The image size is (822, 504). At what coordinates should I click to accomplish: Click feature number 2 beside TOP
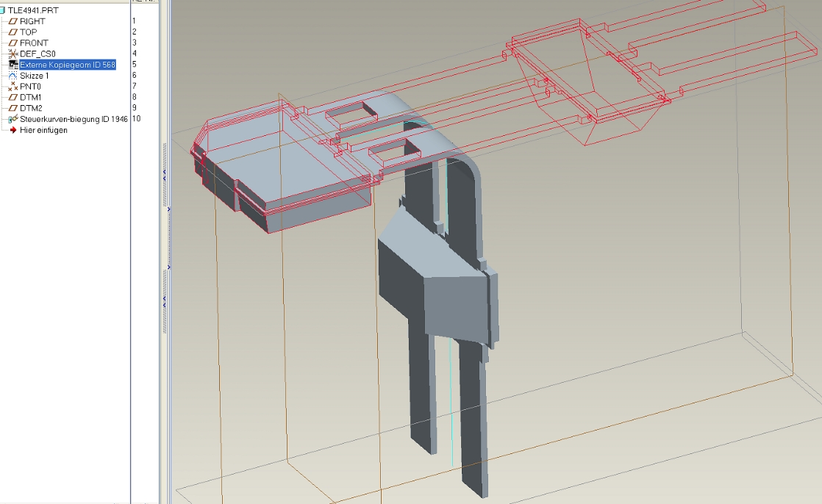point(135,32)
